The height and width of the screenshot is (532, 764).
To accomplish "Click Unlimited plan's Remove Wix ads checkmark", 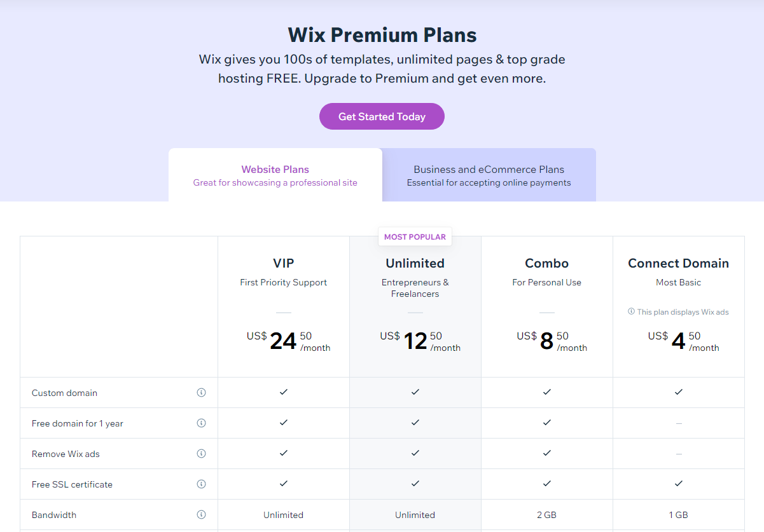I will pos(415,453).
